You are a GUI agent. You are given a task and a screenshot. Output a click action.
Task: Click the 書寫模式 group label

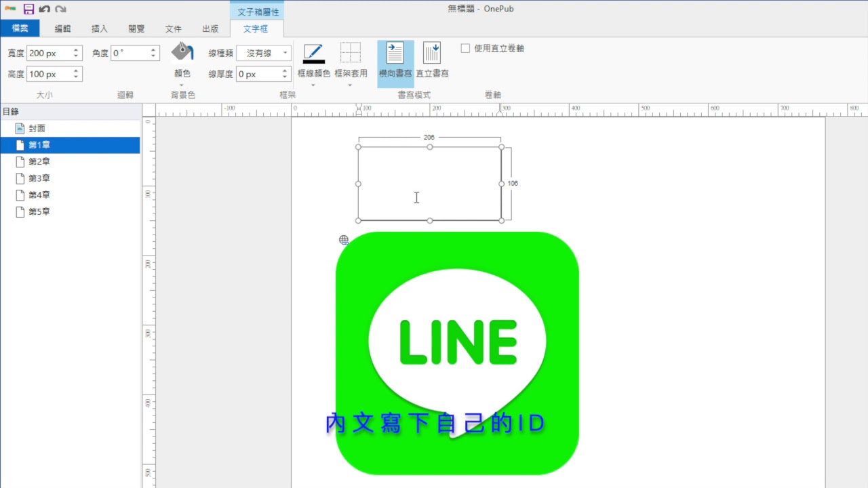[414, 95]
